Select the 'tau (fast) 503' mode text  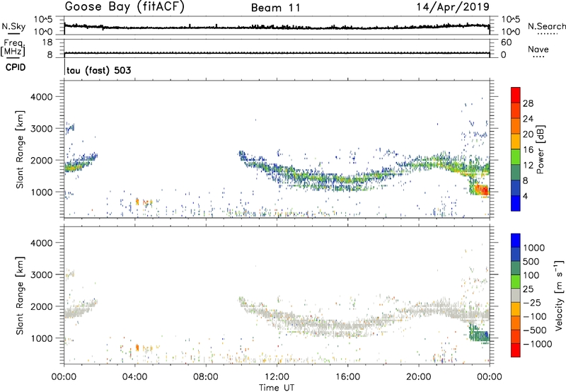pyautogui.click(x=98, y=70)
